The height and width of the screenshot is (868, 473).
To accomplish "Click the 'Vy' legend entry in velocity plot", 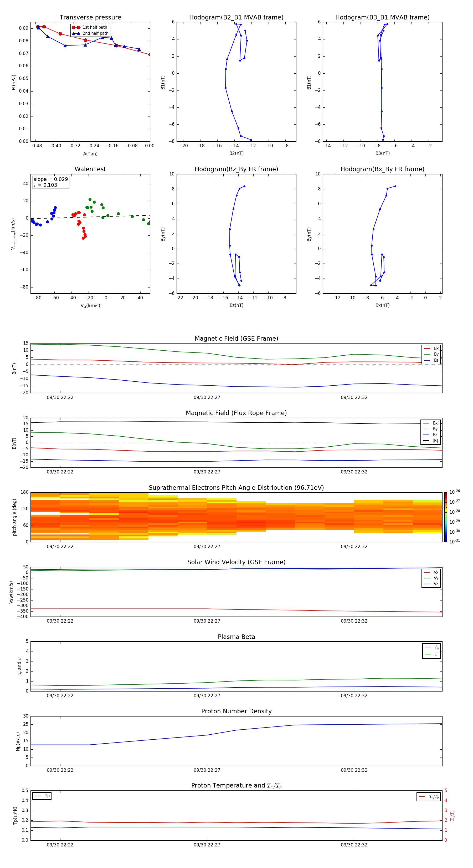I will (431, 578).
